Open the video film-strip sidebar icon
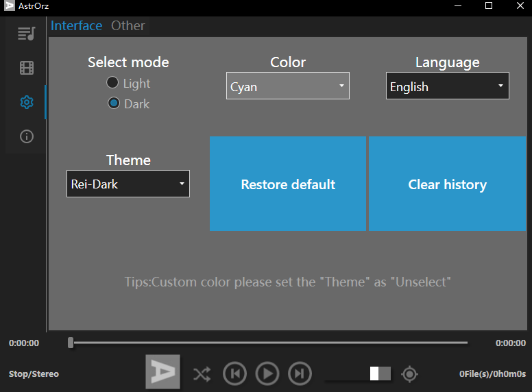Viewport: 532px width, 392px height. click(27, 68)
